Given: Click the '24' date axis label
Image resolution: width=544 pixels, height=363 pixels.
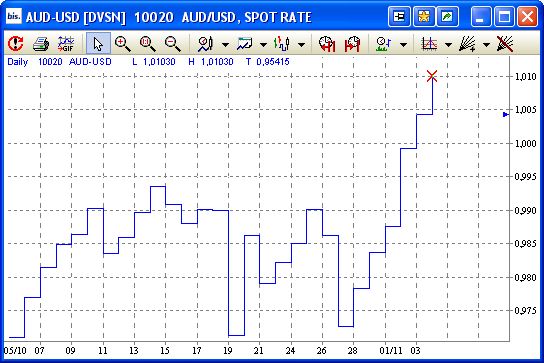Looking at the screenshot, I should click(290, 351).
